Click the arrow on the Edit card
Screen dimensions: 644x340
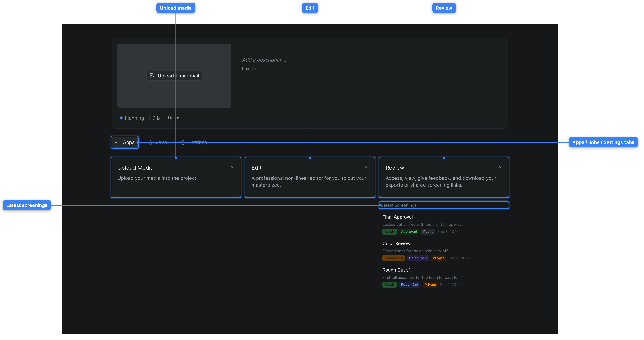tap(364, 168)
